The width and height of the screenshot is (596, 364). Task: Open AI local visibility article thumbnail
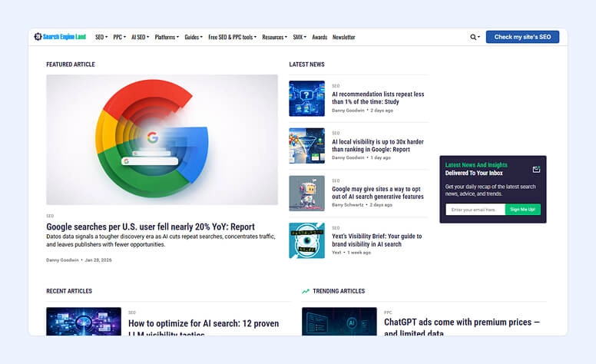coord(306,146)
